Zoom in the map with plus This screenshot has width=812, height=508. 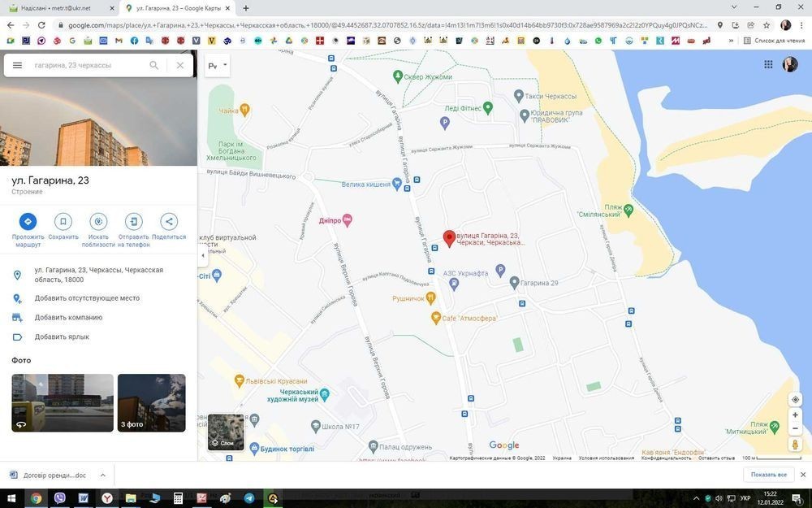click(795, 415)
